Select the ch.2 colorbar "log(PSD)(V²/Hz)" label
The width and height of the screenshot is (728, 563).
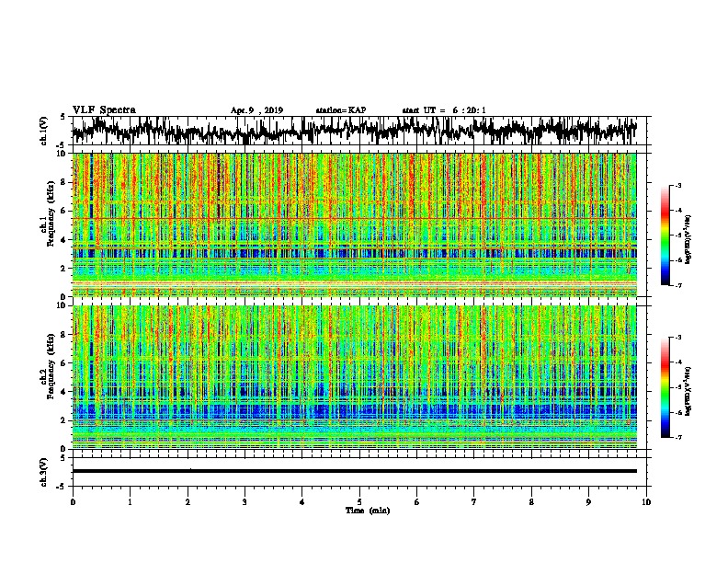688,391
